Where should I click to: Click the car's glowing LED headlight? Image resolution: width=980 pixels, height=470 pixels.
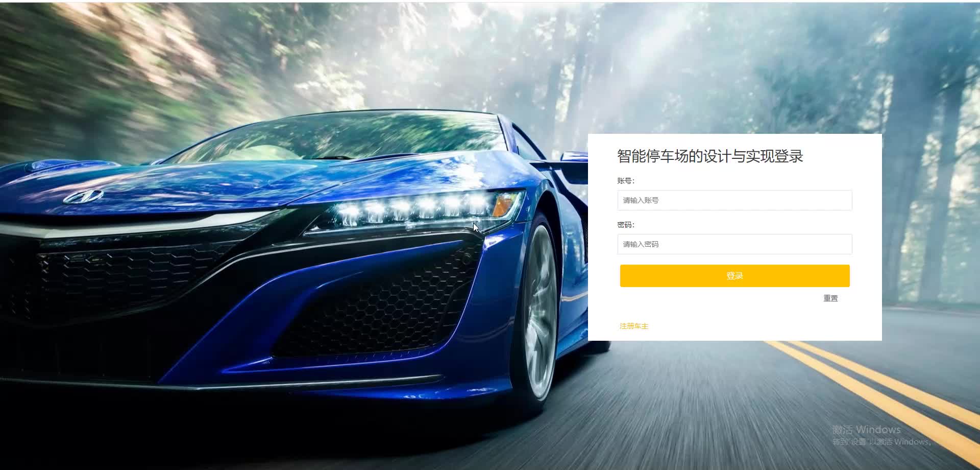(x=413, y=209)
